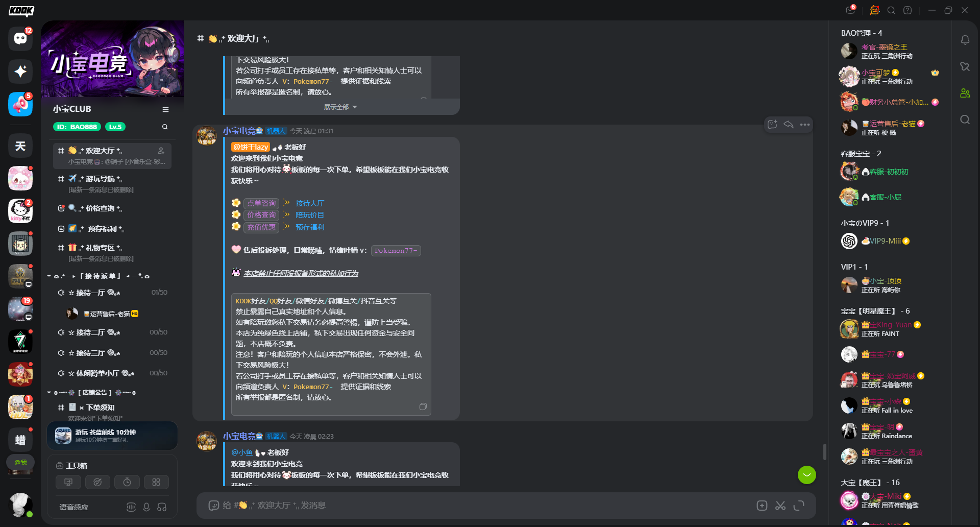
Task: Jump to latest messages with green arrow button
Action: [x=807, y=475]
